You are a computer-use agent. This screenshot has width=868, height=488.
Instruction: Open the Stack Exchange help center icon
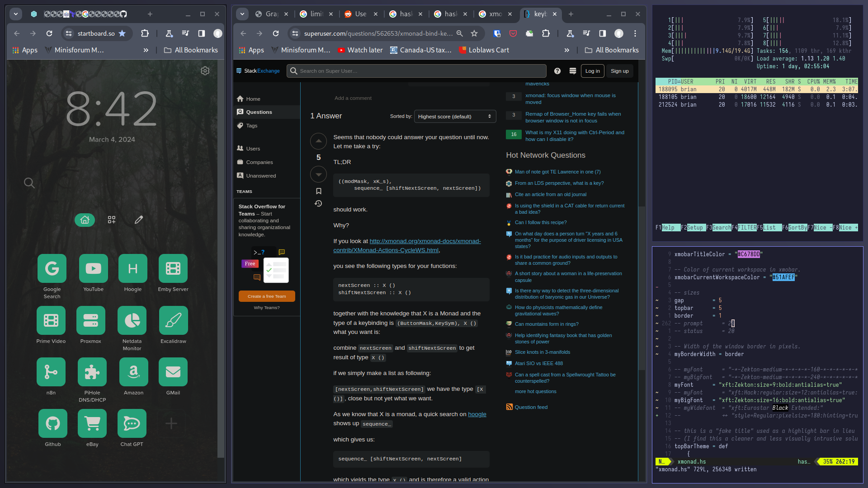pyautogui.click(x=557, y=71)
